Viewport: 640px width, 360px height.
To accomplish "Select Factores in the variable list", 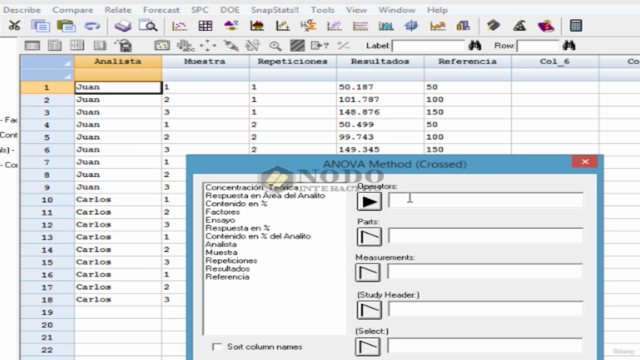I will 222,212.
